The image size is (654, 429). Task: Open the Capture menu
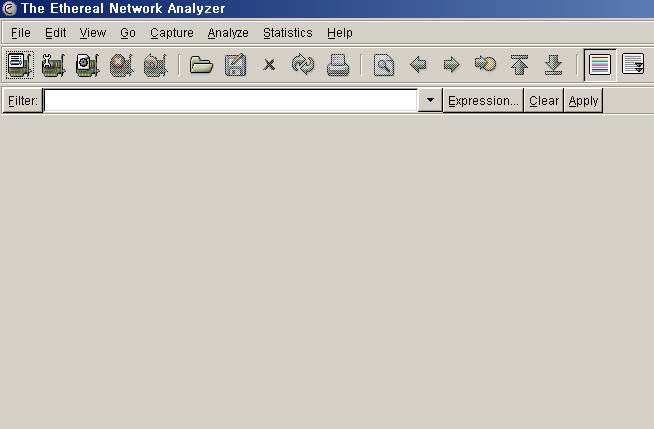(x=172, y=33)
